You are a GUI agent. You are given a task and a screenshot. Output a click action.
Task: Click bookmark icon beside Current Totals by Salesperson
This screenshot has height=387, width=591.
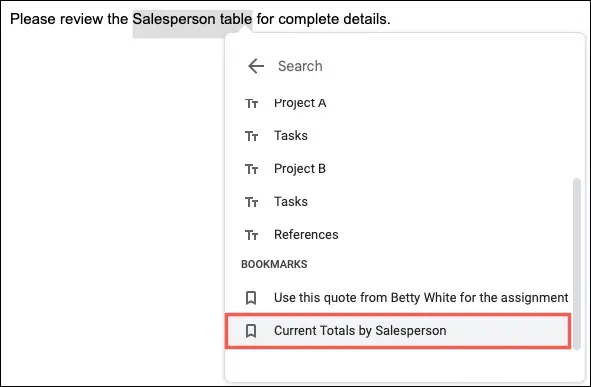point(251,331)
